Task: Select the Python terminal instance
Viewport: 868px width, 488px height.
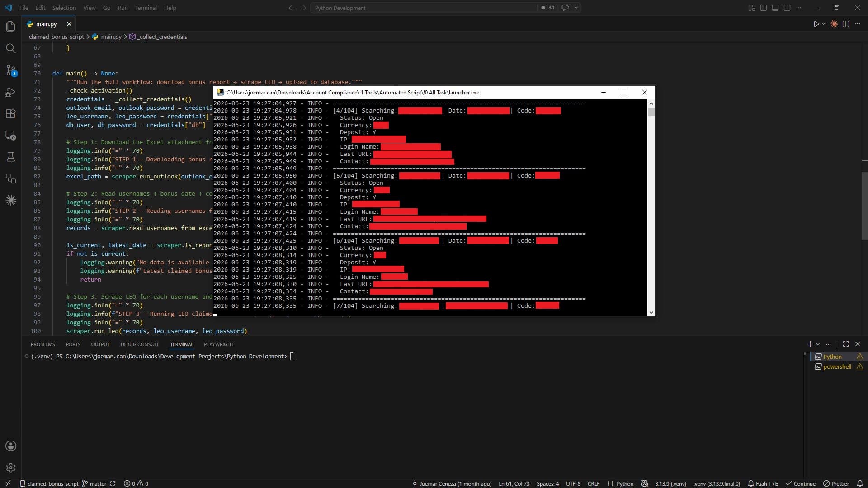Action: click(x=838, y=357)
